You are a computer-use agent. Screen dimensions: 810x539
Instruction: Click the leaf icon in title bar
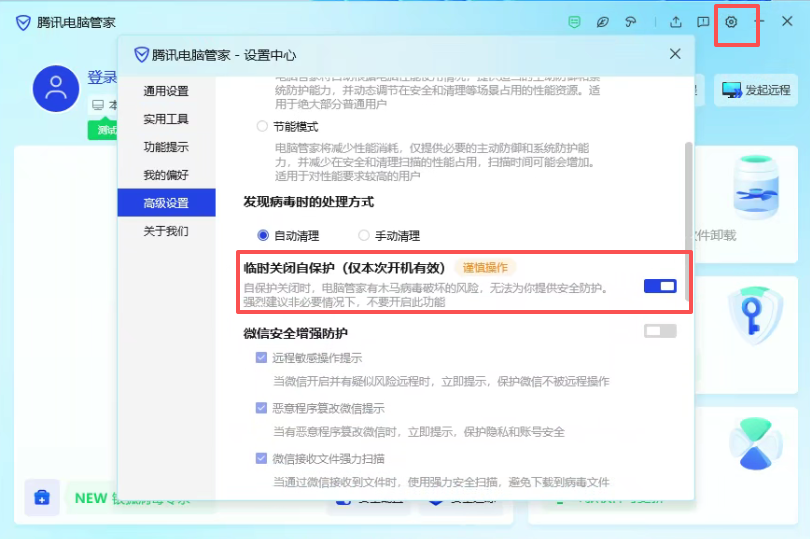602,21
